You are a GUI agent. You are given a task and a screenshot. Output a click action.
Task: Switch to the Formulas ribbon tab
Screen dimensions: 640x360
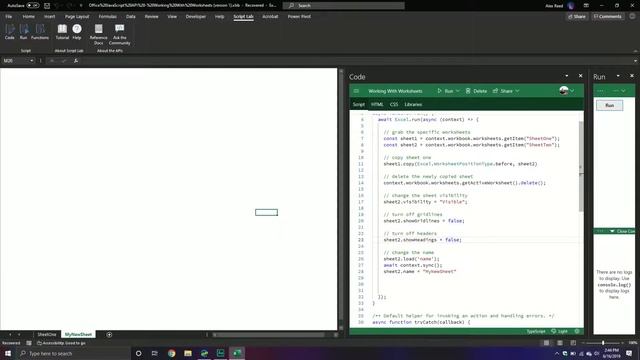click(108, 16)
